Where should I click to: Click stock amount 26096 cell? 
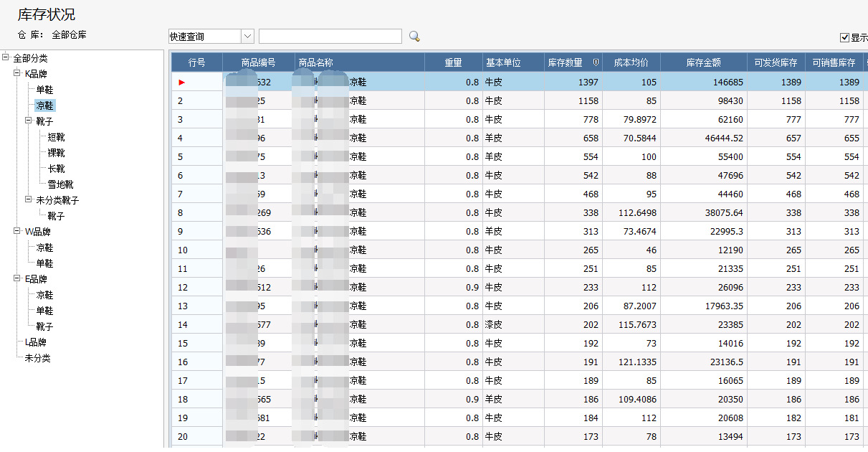(x=703, y=288)
